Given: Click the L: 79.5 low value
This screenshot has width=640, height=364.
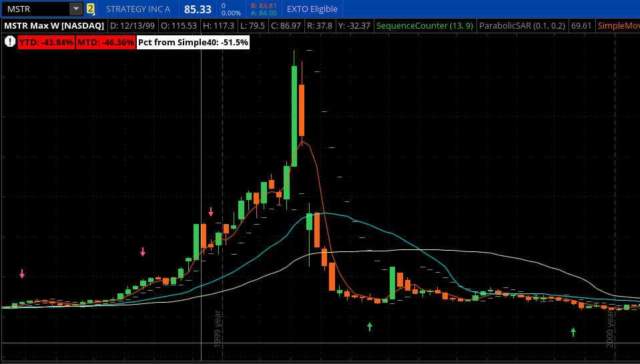Looking at the screenshot, I should tap(253, 26).
